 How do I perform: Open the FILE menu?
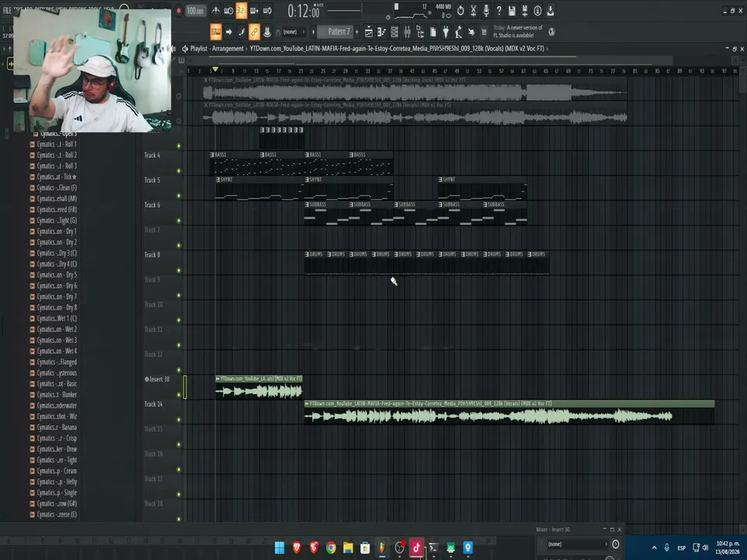[7, 9]
